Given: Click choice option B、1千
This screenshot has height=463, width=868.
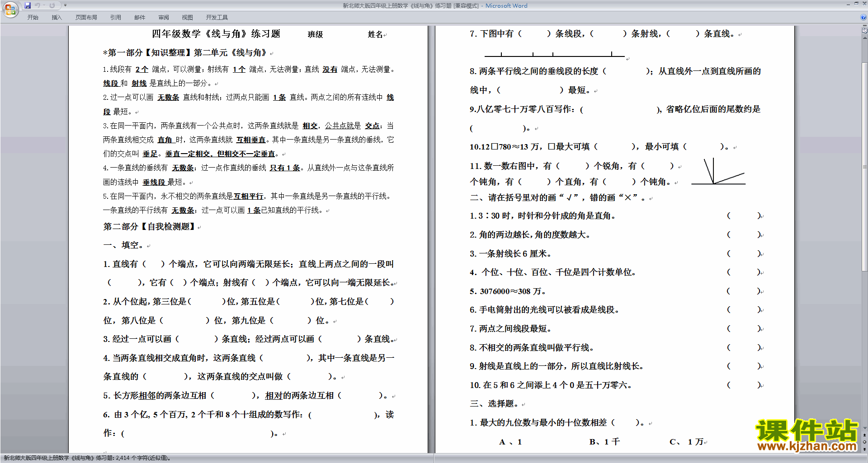Looking at the screenshot, I should 604,442.
